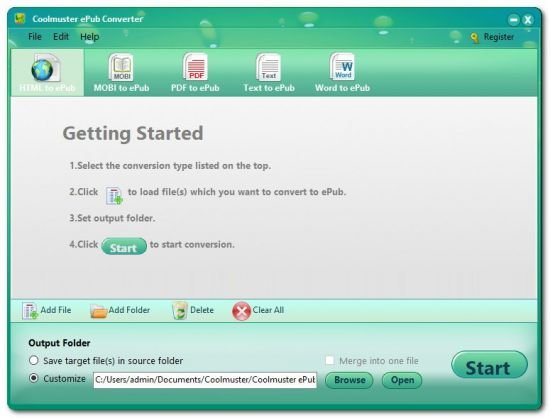Image resolution: width=550 pixels, height=418 pixels.
Task: Click the 'Set output folder' instruction text
Action: click(x=112, y=218)
